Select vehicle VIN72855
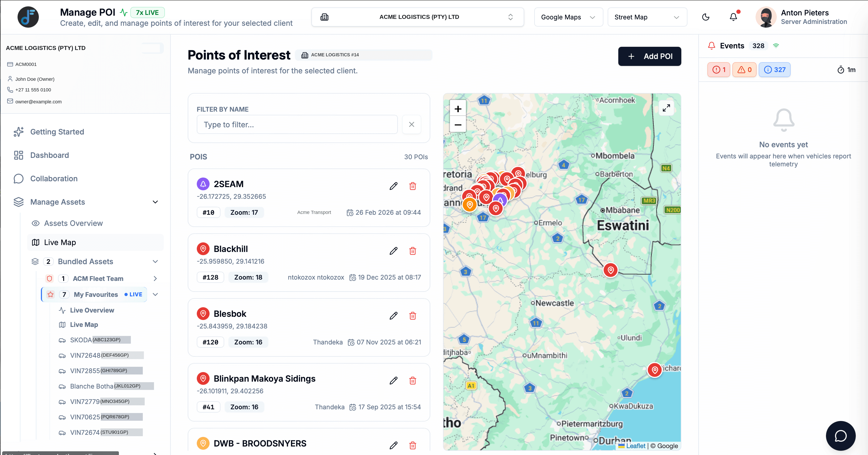This screenshot has width=868, height=455. [101, 371]
